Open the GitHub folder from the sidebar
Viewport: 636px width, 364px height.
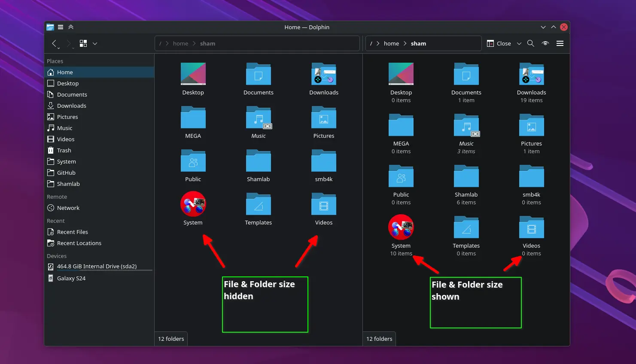(x=67, y=173)
